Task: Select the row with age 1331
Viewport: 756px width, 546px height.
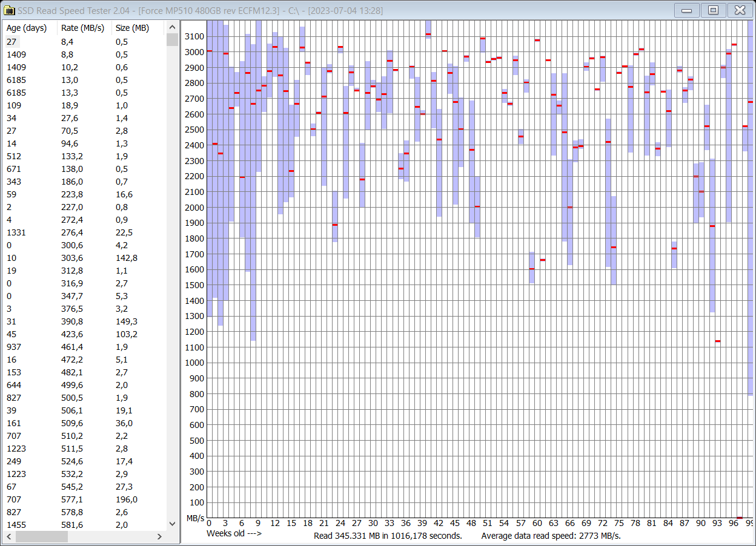Action: point(84,232)
